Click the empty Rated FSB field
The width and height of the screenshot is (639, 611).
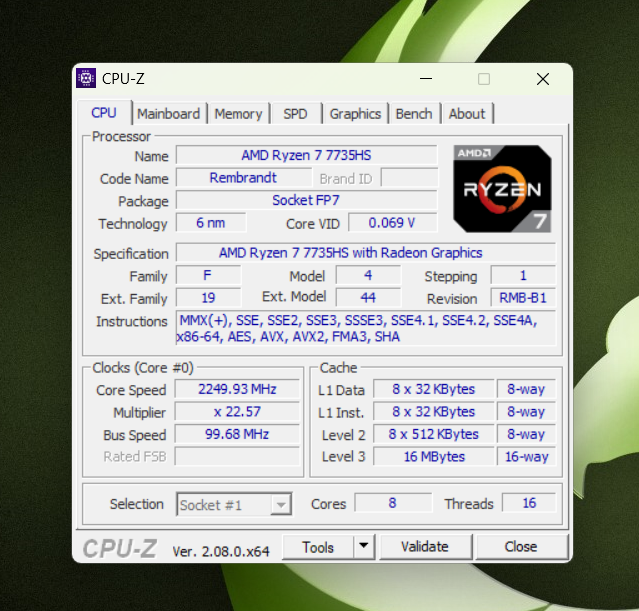click(x=237, y=456)
